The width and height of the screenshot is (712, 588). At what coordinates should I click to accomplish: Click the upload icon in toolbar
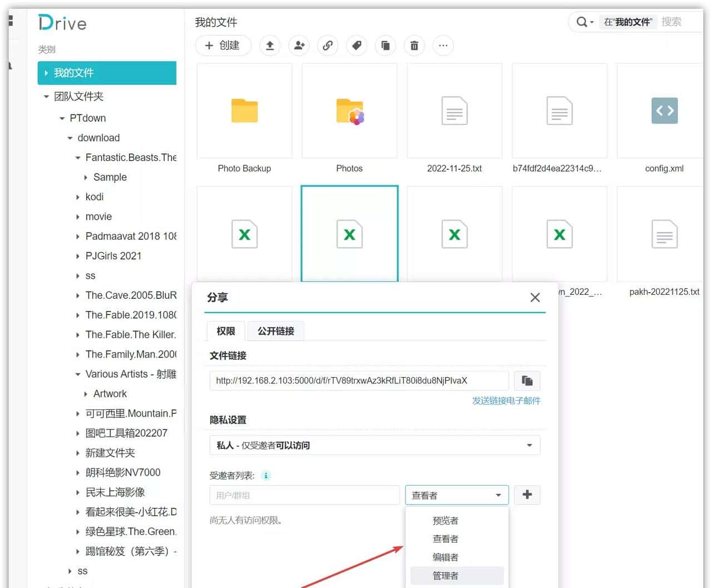coord(270,46)
